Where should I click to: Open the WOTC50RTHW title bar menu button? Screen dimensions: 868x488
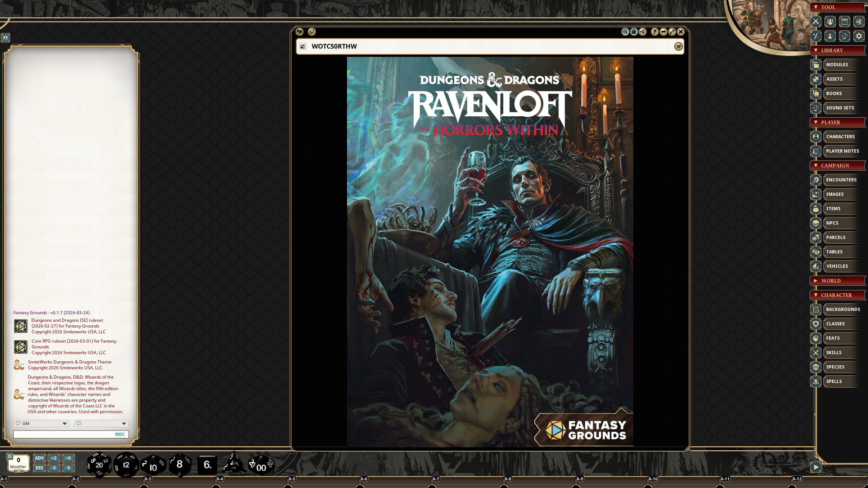pyautogui.click(x=678, y=46)
